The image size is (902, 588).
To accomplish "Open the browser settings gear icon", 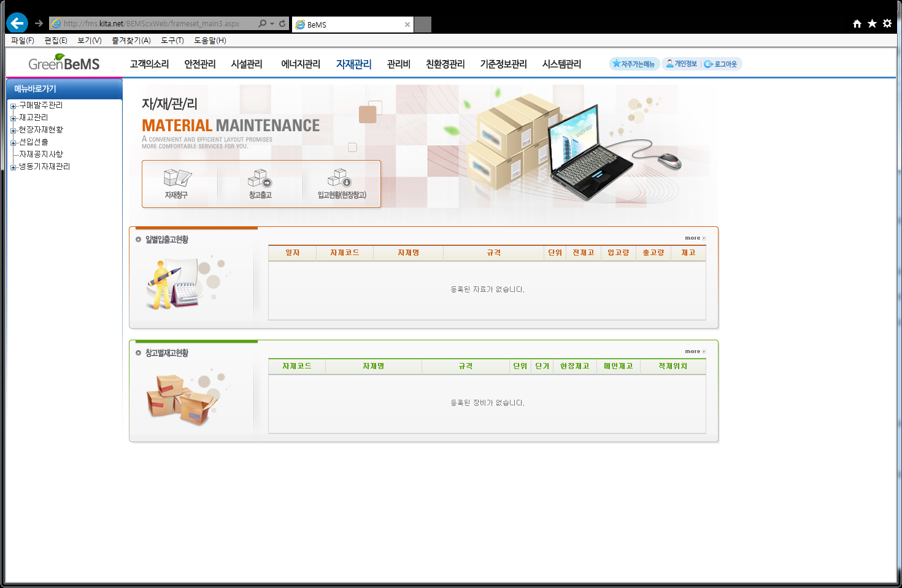I will (x=887, y=23).
